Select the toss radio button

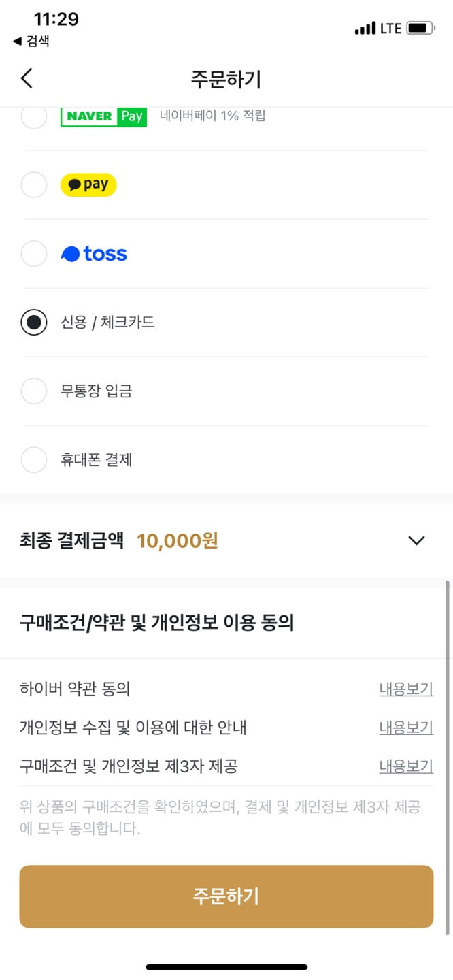pyautogui.click(x=34, y=254)
